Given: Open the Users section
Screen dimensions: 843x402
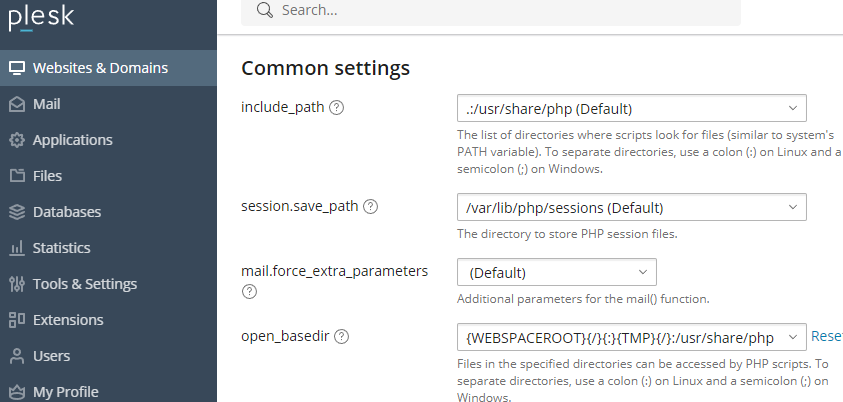Looking at the screenshot, I should [52, 356].
